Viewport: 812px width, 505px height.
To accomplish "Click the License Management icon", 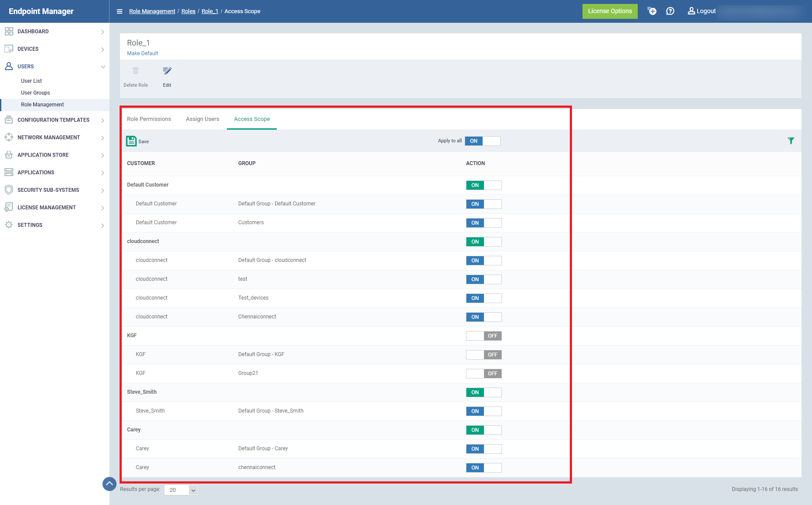I will pyautogui.click(x=9, y=207).
